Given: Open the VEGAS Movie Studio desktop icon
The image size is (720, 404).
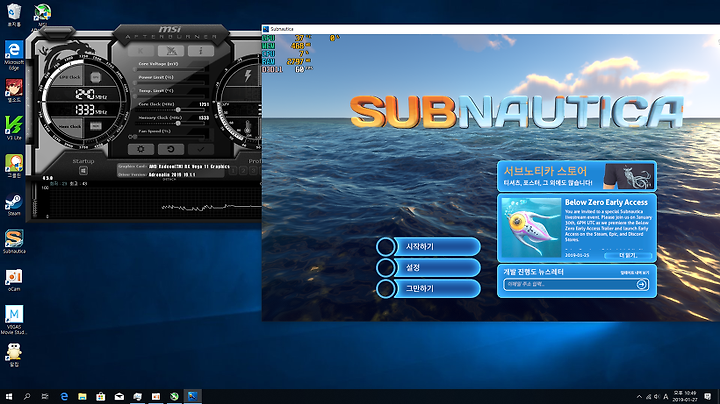Looking at the screenshot, I should coord(14,320).
